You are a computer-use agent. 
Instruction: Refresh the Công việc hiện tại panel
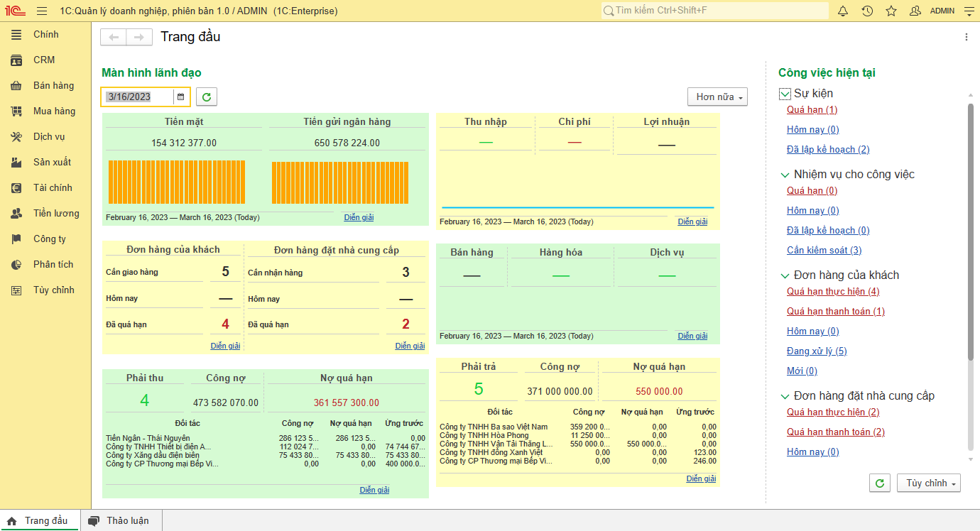[x=880, y=483]
